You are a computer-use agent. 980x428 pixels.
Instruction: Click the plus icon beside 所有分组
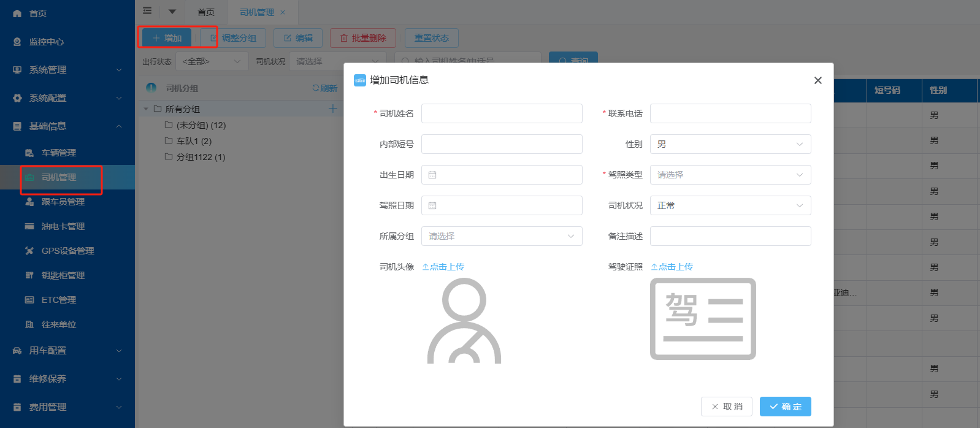click(x=333, y=109)
